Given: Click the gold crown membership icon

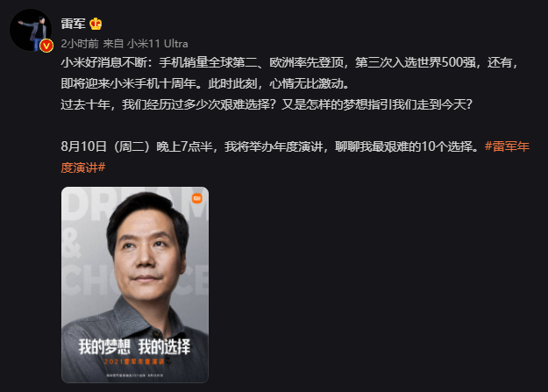Looking at the screenshot, I should click(96, 24).
